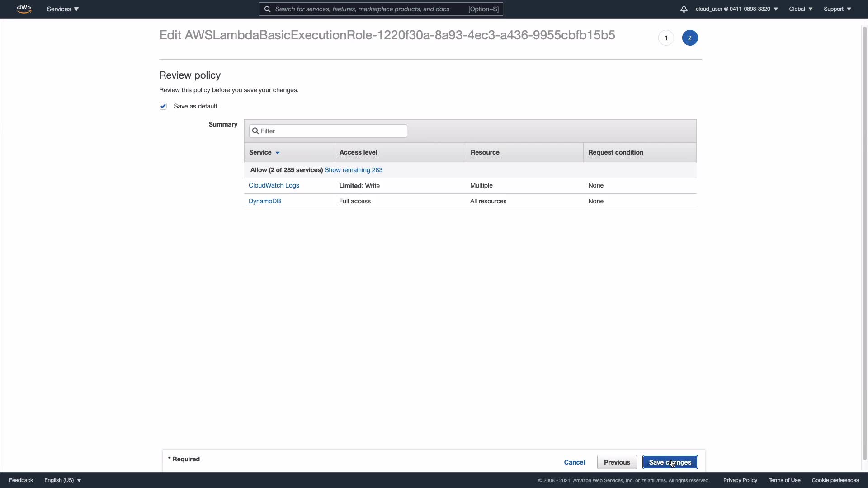
Task: Click the Previous button
Action: [x=617, y=462]
